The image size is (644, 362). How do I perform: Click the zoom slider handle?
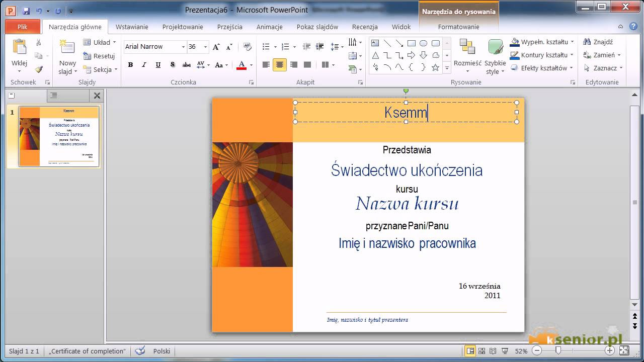[557, 351]
